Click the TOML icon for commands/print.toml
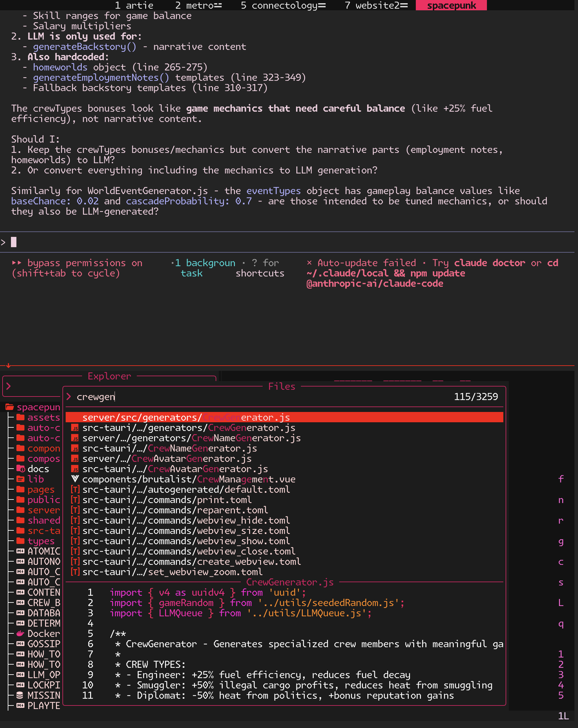The height and width of the screenshot is (728, 578). [75, 500]
